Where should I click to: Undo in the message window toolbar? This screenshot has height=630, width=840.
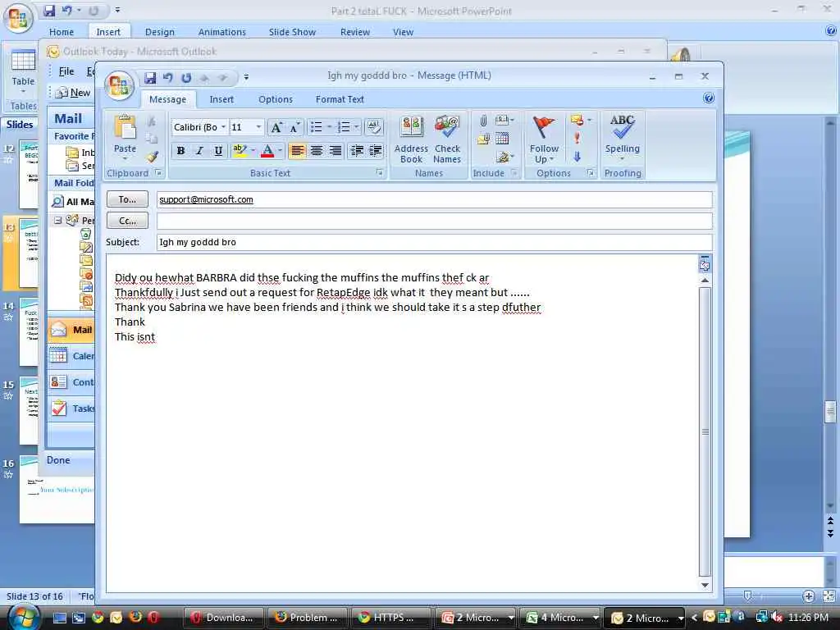coord(167,78)
